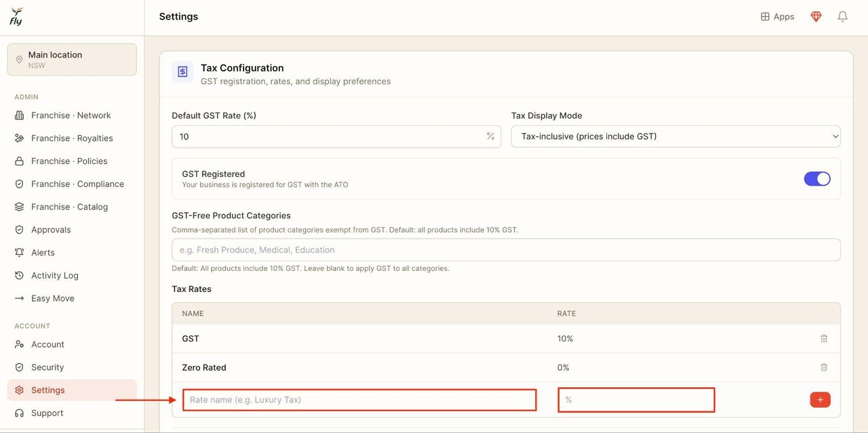Click the GST-Free Product Categories input
This screenshot has width=868, height=433.
pyautogui.click(x=506, y=250)
